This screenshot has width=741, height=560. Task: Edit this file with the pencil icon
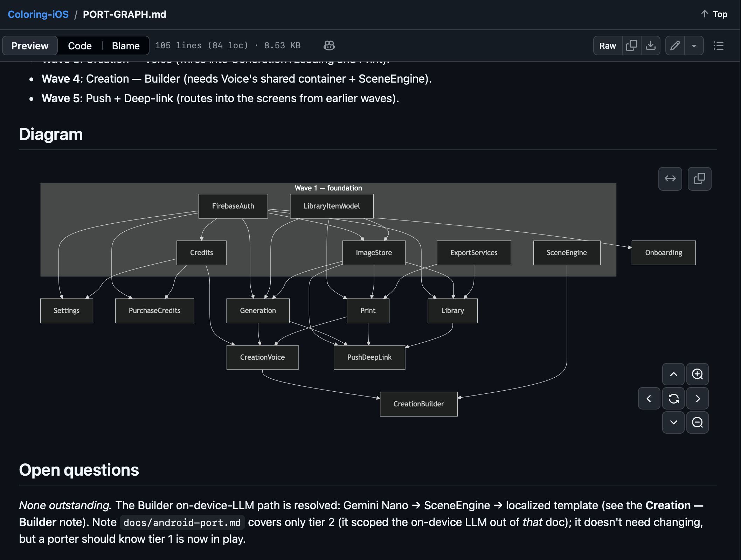675,45
